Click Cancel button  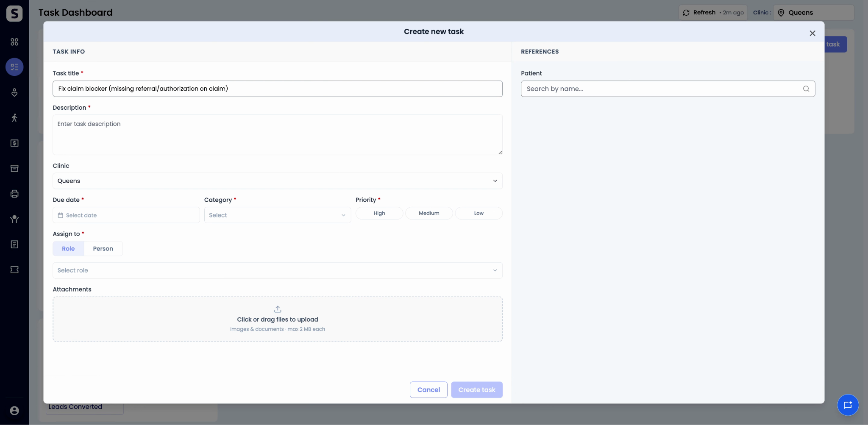pos(428,390)
